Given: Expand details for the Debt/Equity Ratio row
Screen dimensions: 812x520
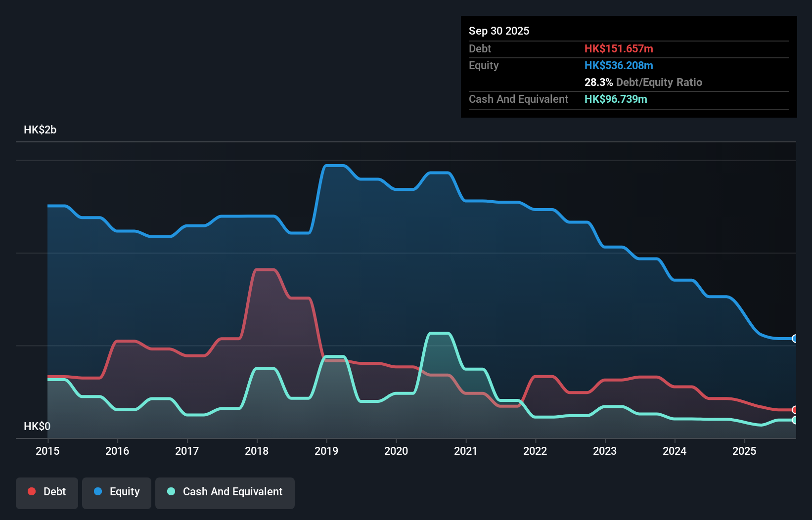Looking at the screenshot, I should coord(643,83).
